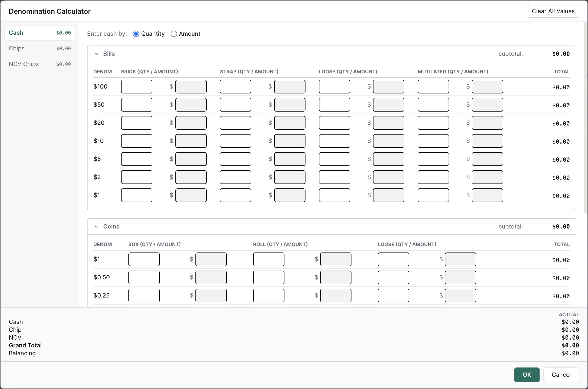
Task: Click the $10 Strap quantity field
Action: (235, 141)
